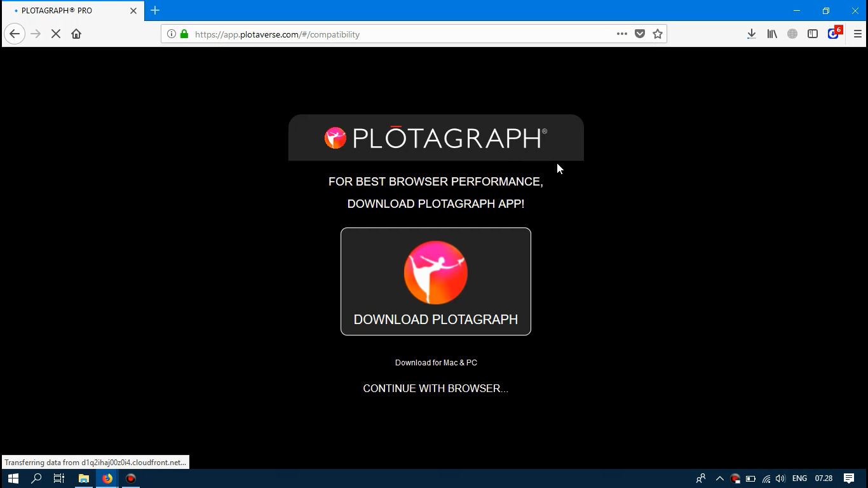Open the Firefox home page
This screenshot has height=488, width=868.
coord(76,34)
